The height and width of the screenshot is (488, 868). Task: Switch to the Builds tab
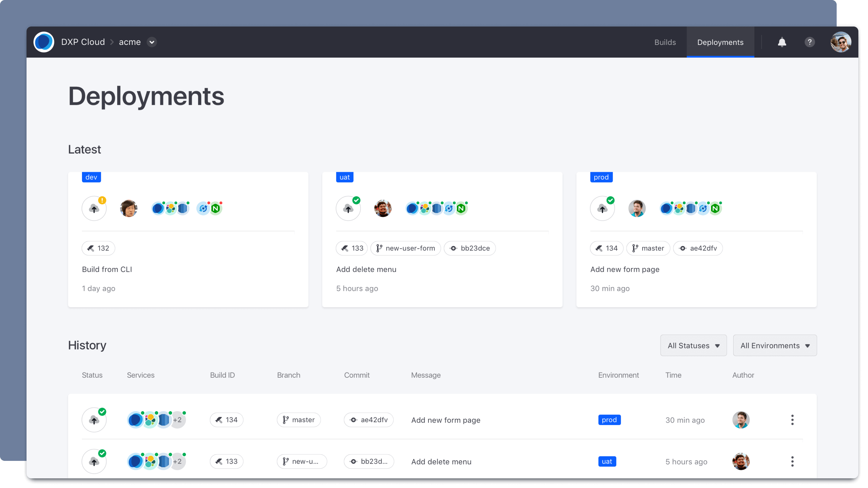coord(665,42)
